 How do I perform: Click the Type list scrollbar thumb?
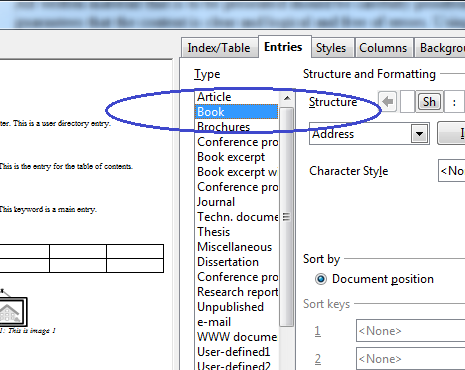pos(286,217)
